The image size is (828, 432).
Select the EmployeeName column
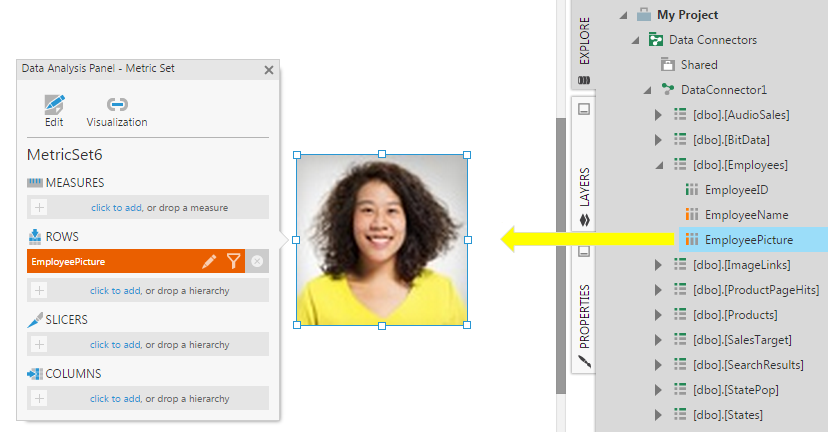[746, 215]
